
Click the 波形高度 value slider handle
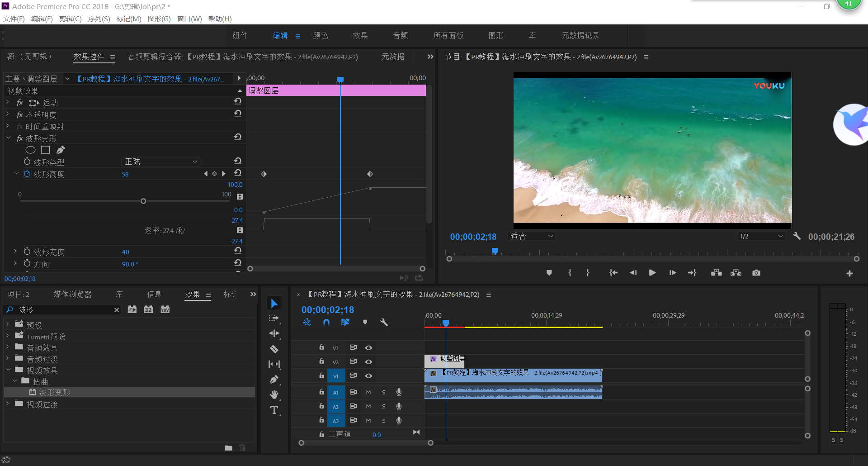click(x=143, y=201)
